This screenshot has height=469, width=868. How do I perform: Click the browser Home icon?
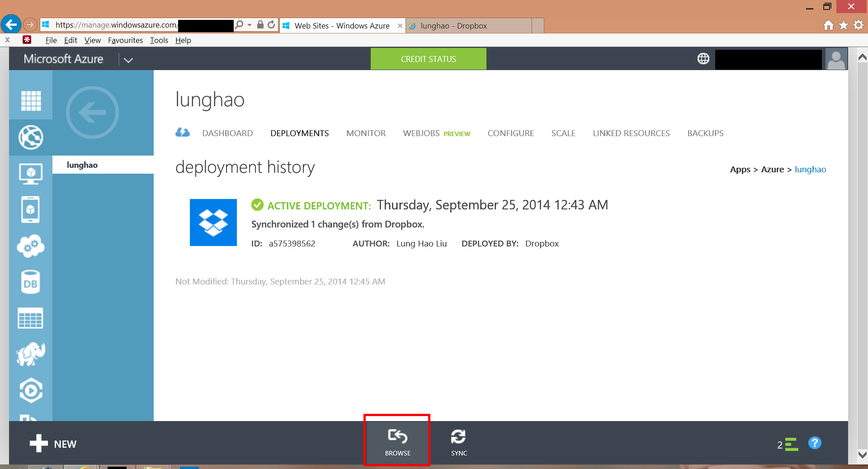click(829, 25)
